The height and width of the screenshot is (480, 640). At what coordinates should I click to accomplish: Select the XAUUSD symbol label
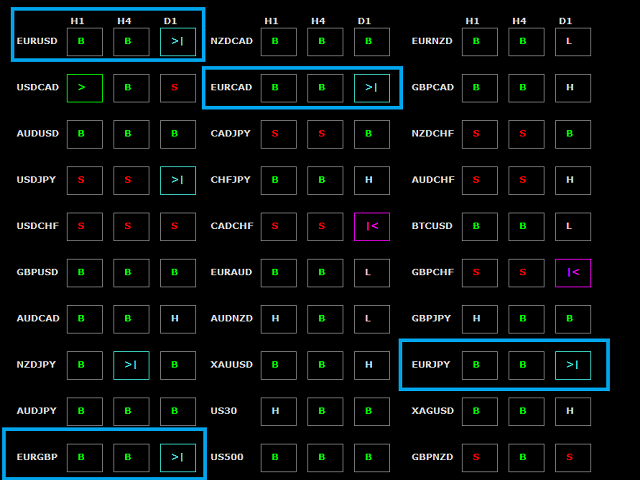tap(231, 364)
